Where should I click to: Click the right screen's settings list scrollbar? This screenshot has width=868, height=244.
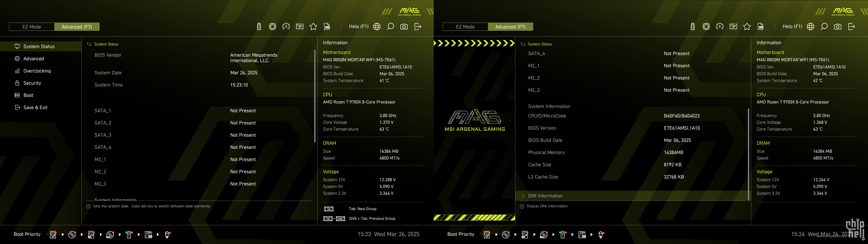748,155
